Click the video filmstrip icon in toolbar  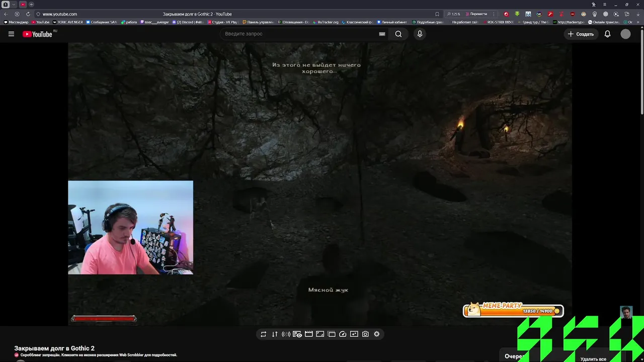point(332,334)
